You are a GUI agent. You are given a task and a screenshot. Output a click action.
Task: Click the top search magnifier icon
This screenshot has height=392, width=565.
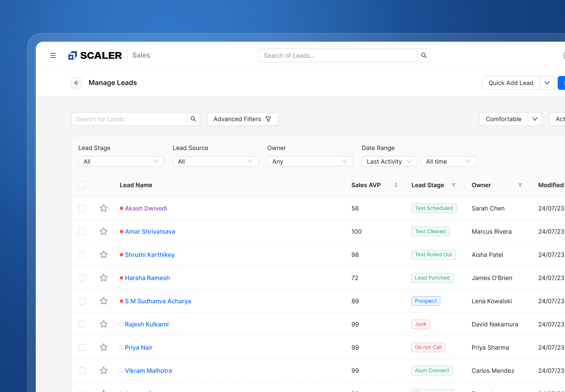(424, 56)
